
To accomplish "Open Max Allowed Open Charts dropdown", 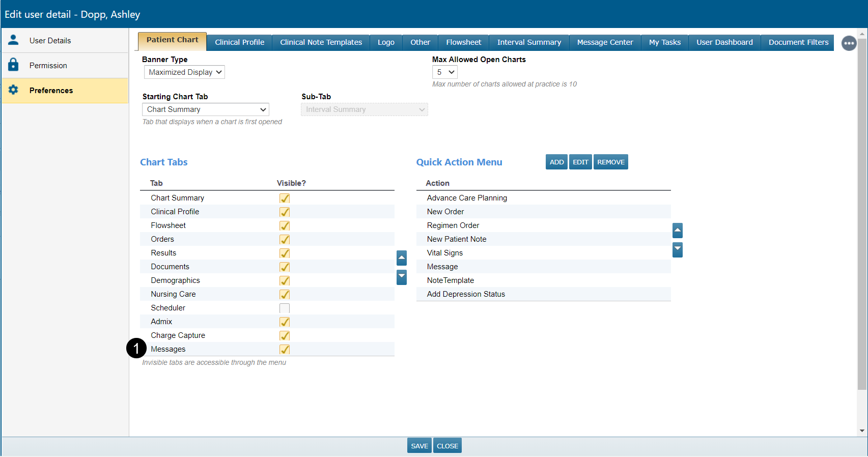I will (445, 72).
